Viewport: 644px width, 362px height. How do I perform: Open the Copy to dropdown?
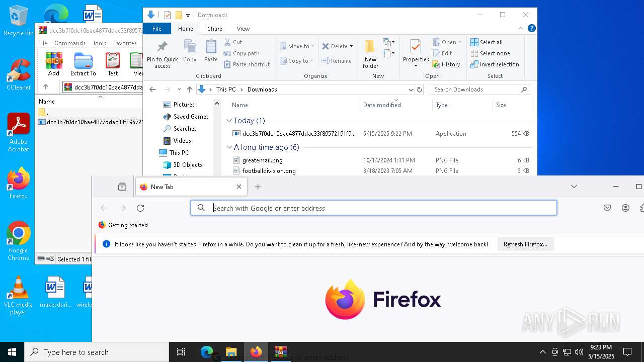pos(297,61)
